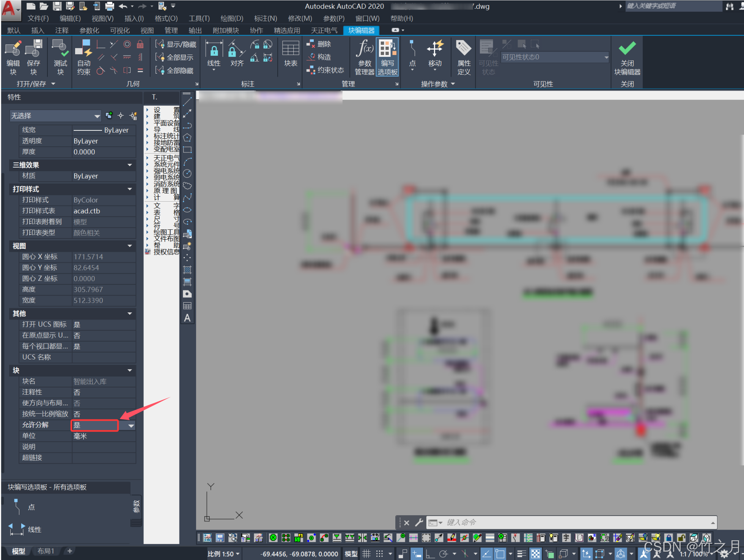Open the 格式(O) menu
The image size is (744, 560).
pos(166,18)
